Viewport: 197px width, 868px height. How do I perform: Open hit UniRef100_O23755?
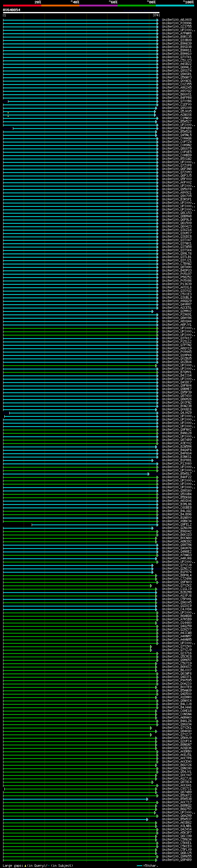(177, 26)
